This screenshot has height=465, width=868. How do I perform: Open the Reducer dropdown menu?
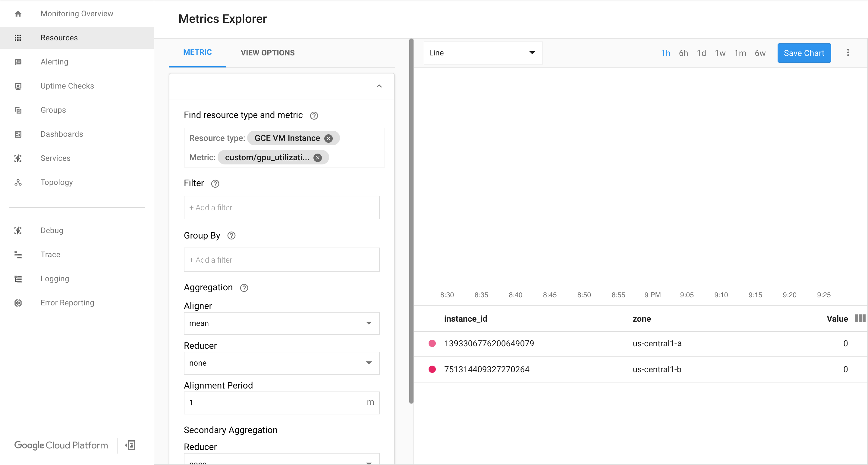pos(281,362)
